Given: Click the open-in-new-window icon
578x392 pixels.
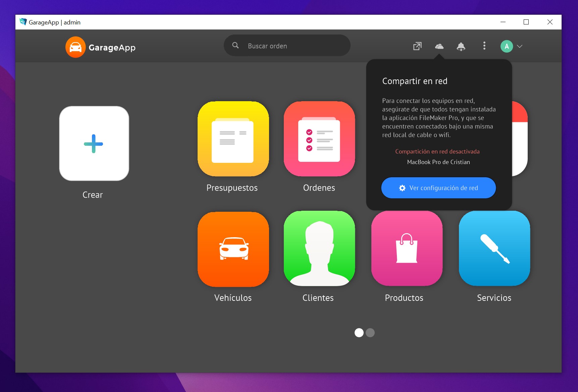Looking at the screenshot, I should tap(417, 46).
